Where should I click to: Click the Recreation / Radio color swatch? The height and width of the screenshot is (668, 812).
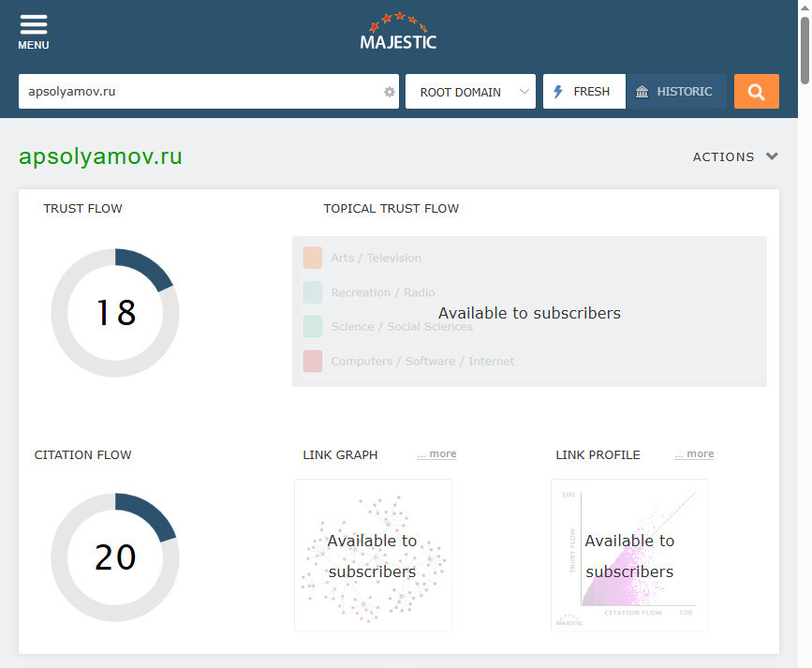313,292
